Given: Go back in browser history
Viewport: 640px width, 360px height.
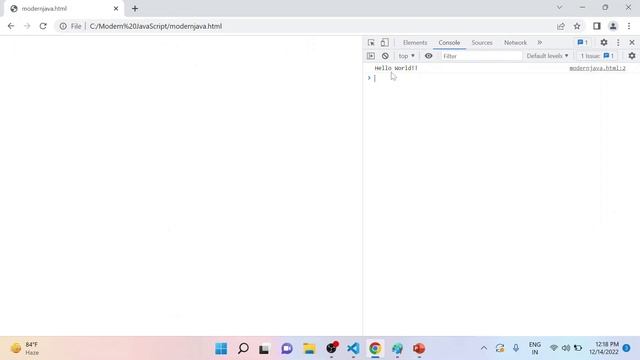Looking at the screenshot, I should pos(11,26).
